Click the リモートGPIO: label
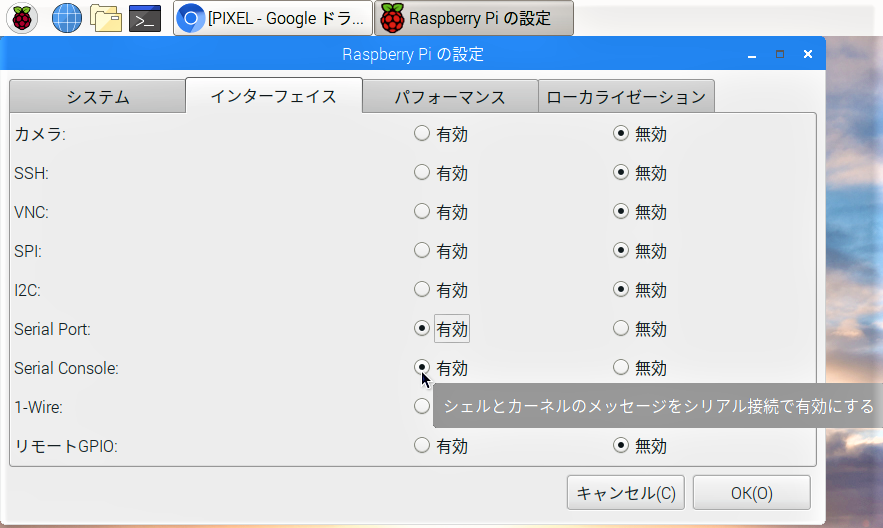The image size is (883, 528). tap(66, 446)
